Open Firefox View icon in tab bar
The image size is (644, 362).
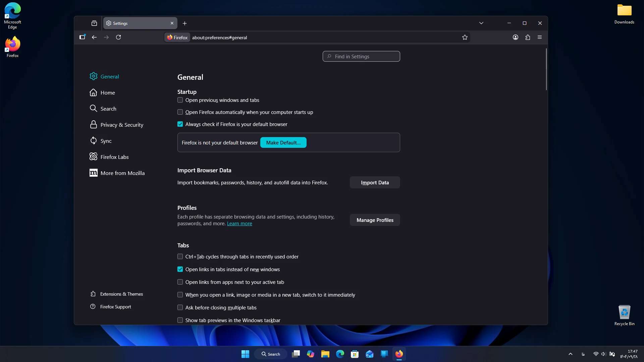coord(94,23)
